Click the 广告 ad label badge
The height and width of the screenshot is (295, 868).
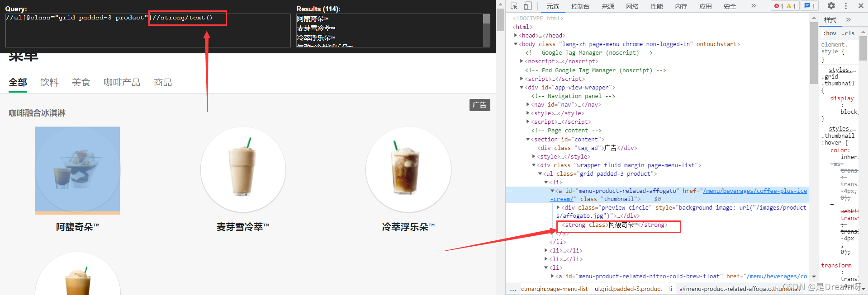coord(479,105)
